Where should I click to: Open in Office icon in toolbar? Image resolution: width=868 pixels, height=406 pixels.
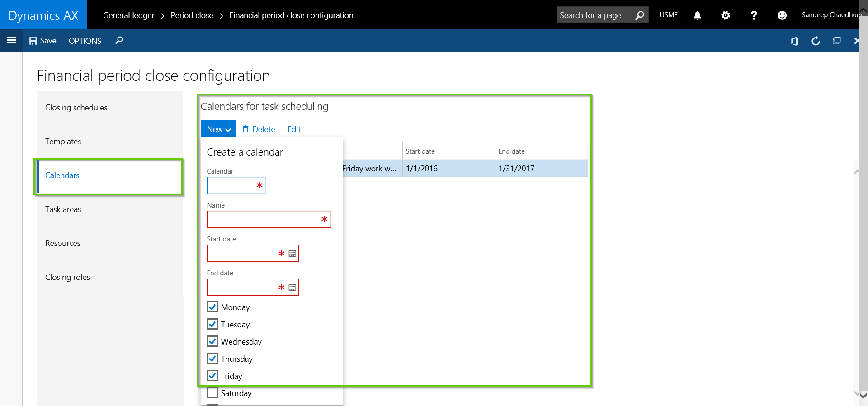point(794,41)
